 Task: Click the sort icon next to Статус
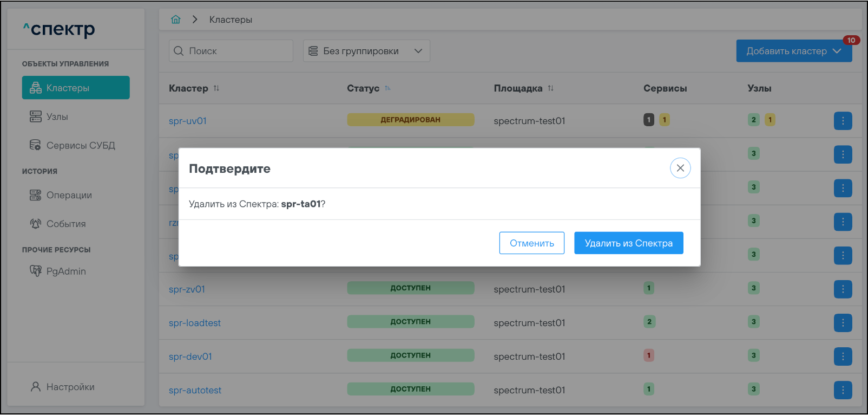tap(387, 88)
